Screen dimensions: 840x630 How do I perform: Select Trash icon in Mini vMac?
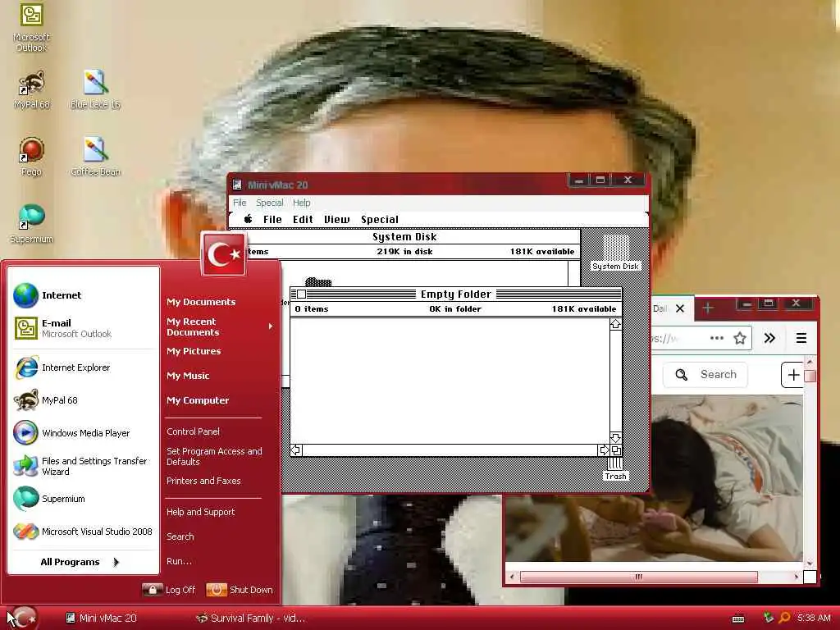[615, 468]
